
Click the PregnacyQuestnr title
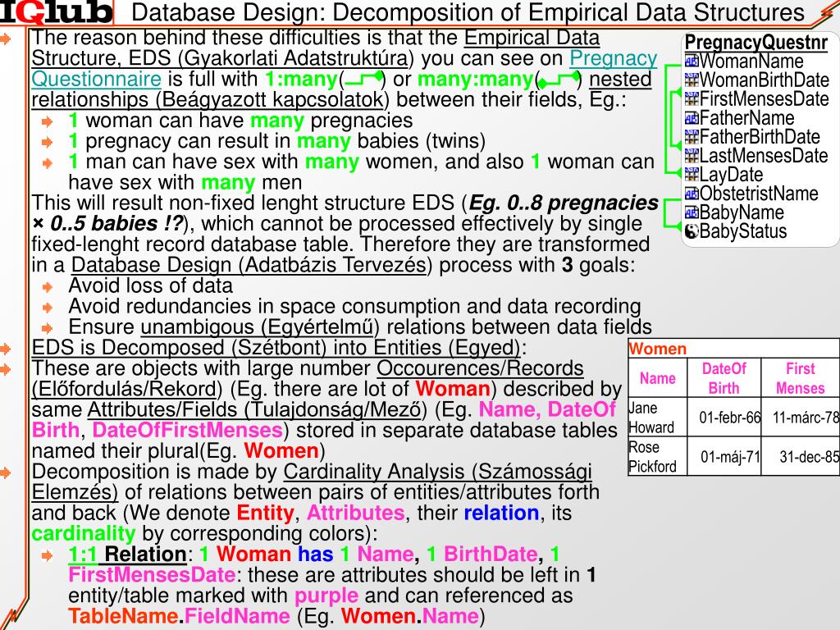coord(756,42)
